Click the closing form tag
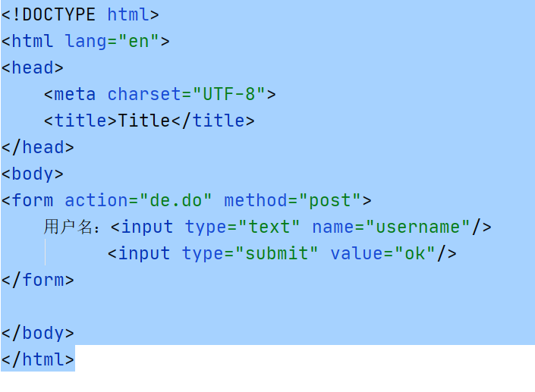The width and height of the screenshot is (535, 392). 37,281
